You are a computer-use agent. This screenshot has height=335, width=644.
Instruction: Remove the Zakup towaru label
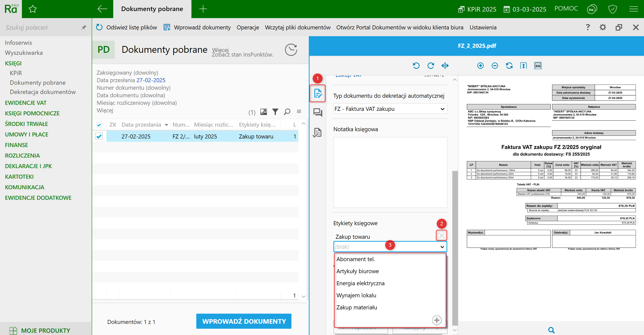(x=441, y=235)
